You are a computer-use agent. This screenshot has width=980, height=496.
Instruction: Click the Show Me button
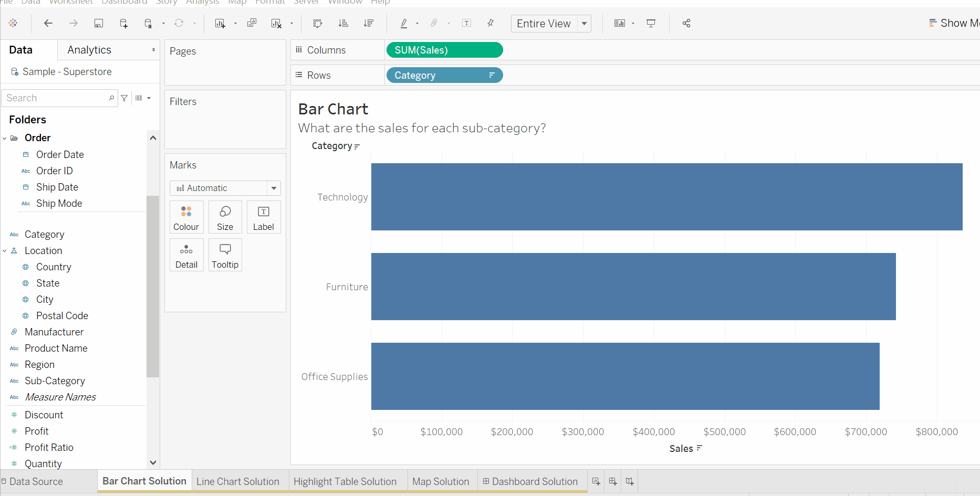click(x=954, y=23)
